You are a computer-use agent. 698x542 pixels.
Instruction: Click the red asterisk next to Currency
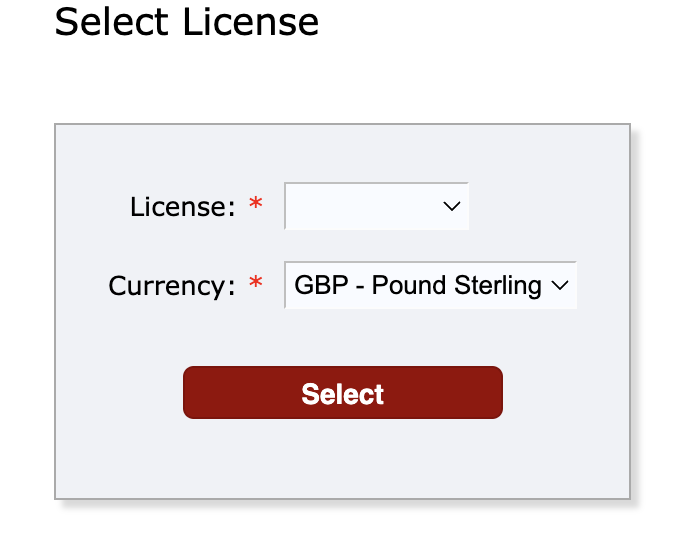(256, 284)
